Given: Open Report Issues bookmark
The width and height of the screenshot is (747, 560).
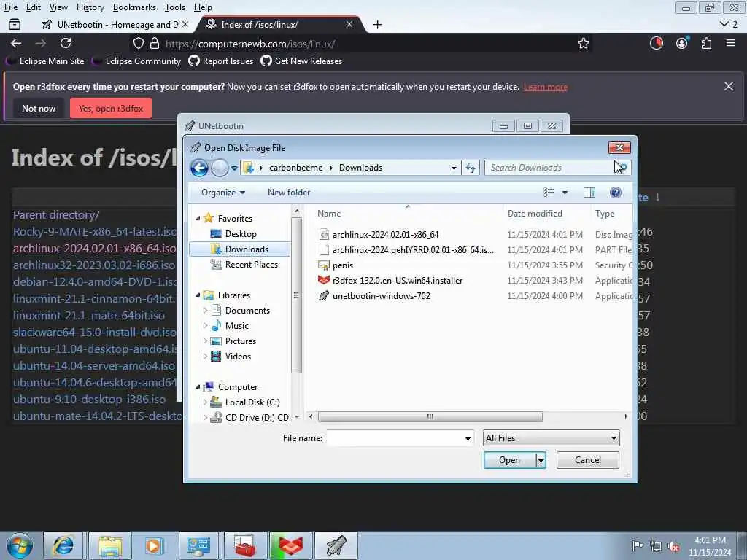Looking at the screenshot, I should pos(221,61).
